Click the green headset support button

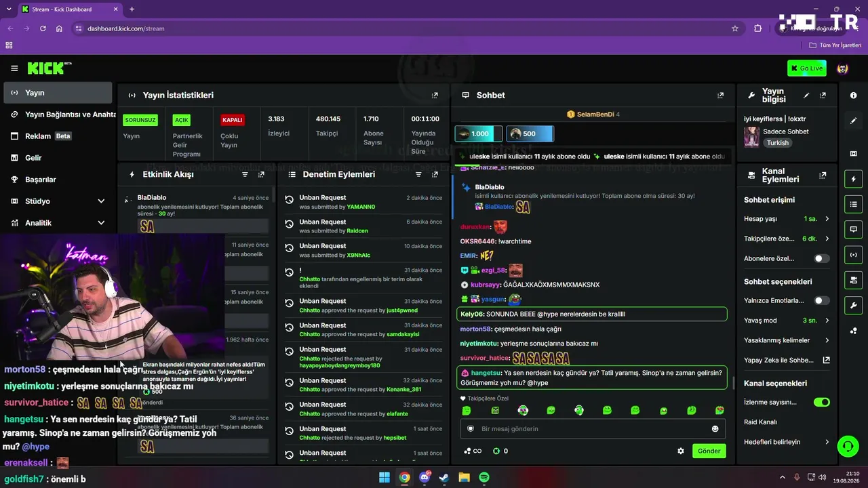pyautogui.click(x=848, y=446)
